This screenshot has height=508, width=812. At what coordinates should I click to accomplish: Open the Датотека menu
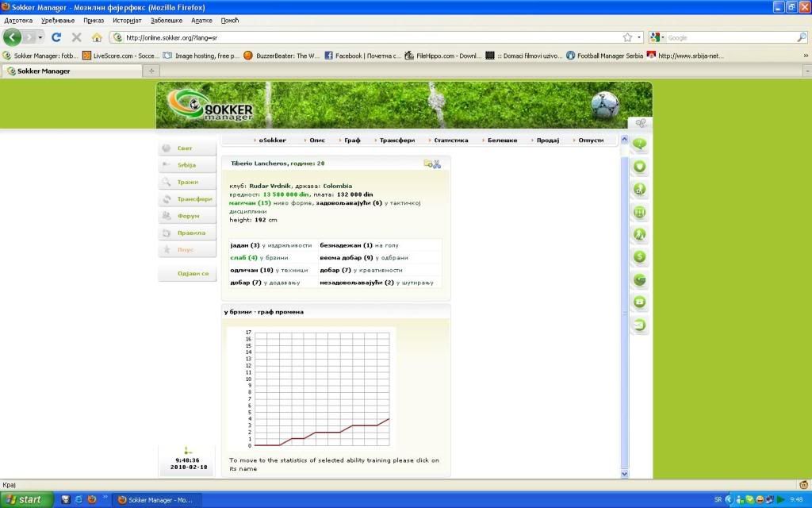click(x=18, y=21)
